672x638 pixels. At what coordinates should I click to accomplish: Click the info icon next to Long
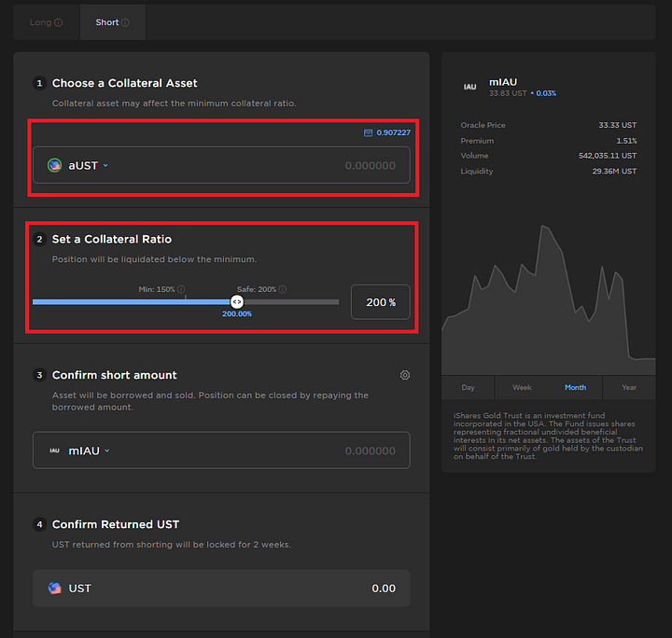click(59, 22)
